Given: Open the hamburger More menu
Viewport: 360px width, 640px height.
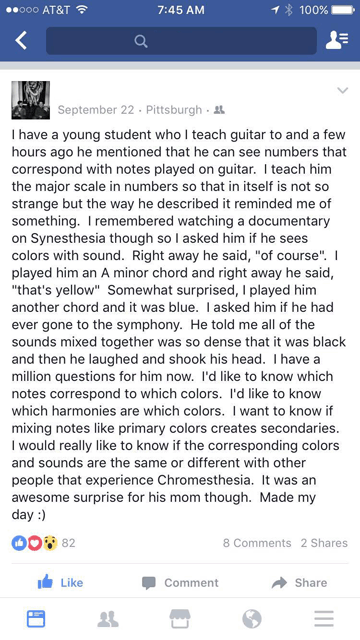Looking at the screenshot, I should [x=324, y=619].
